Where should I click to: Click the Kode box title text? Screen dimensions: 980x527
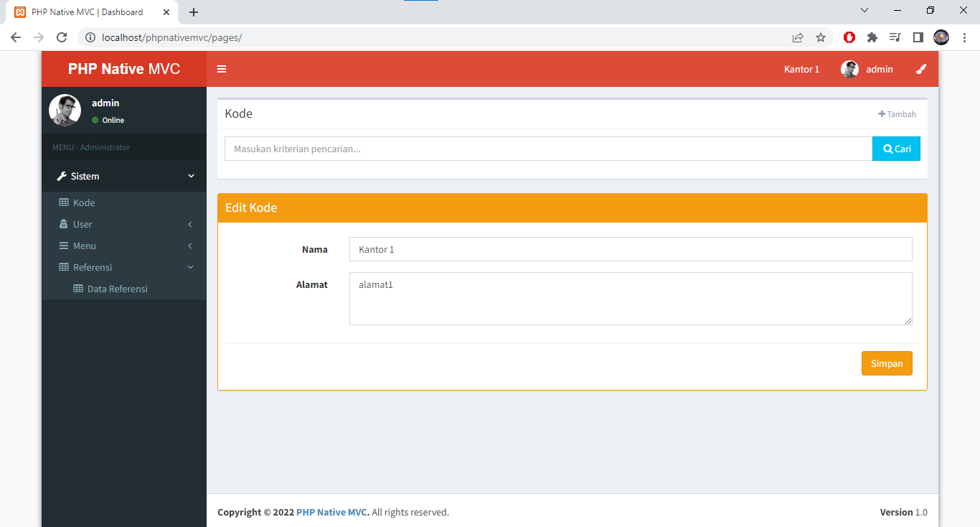point(239,113)
